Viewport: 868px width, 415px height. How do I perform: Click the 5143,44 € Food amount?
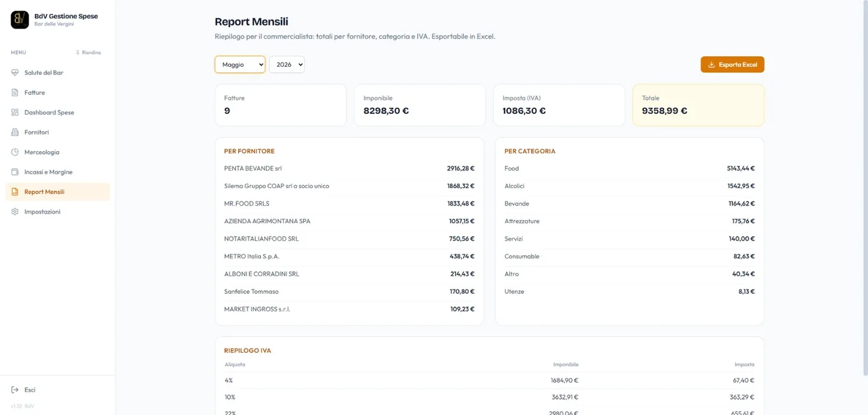(741, 168)
